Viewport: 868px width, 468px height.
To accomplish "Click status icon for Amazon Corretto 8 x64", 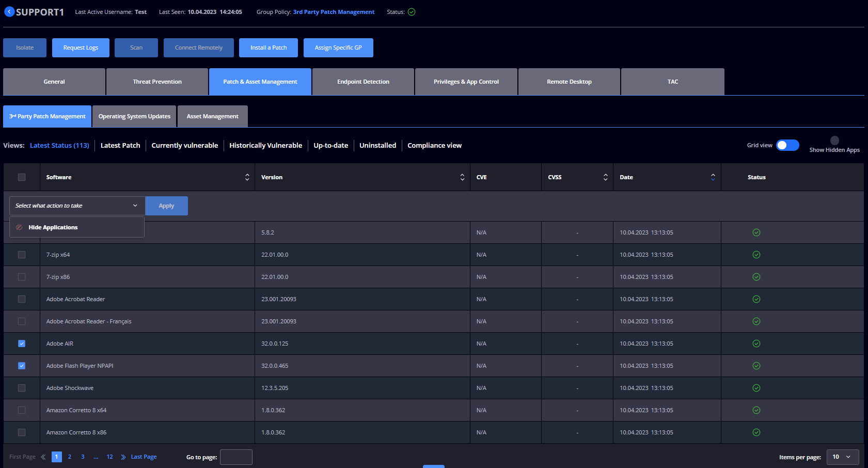I will click(756, 410).
